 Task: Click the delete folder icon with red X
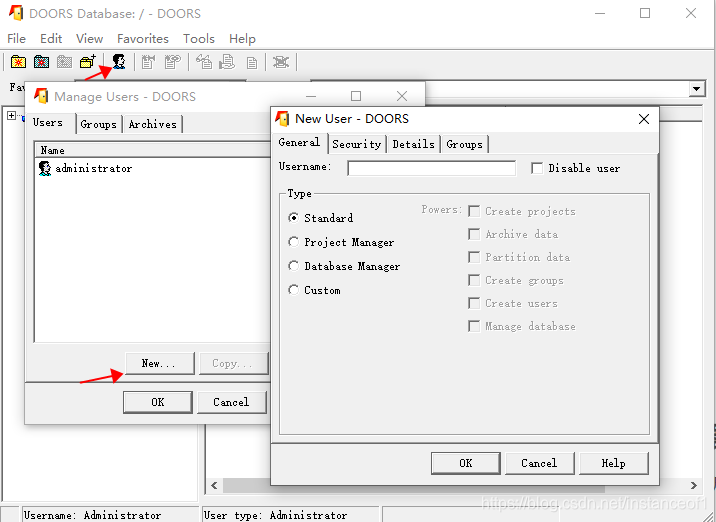tap(41, 62)
